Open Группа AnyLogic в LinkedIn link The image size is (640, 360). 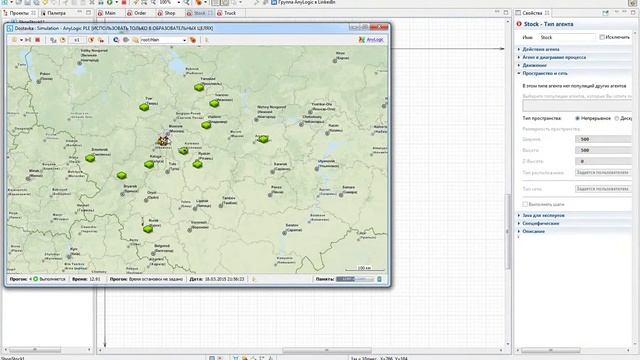point(303,2)
